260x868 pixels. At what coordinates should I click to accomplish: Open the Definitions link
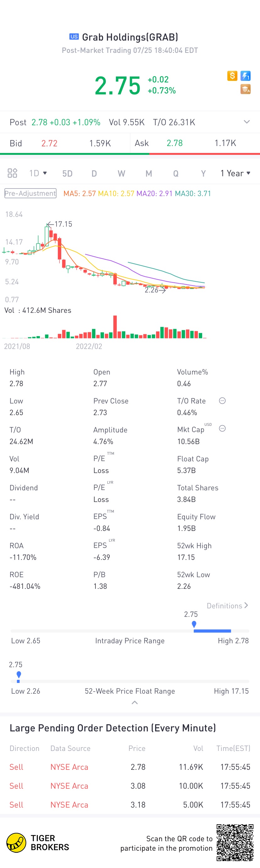(x=227, y=606)
